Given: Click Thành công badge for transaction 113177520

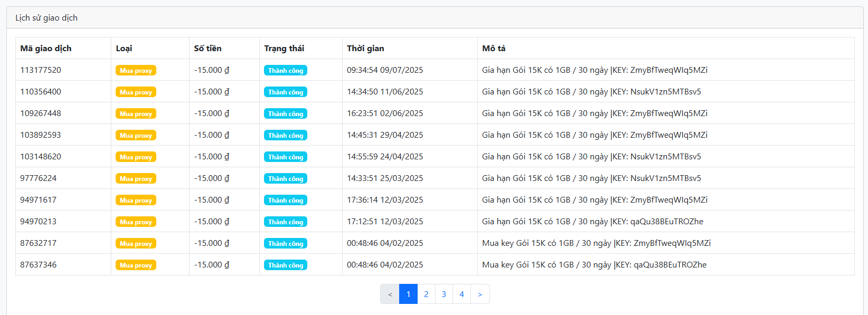Looking at the screenshot, I should point(286,70).
